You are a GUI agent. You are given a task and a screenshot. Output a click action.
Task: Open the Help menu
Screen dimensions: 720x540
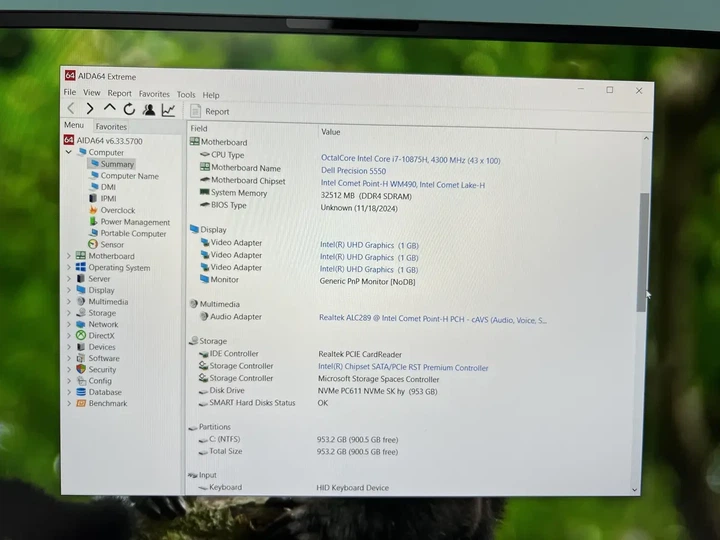(x=211, y=95)
